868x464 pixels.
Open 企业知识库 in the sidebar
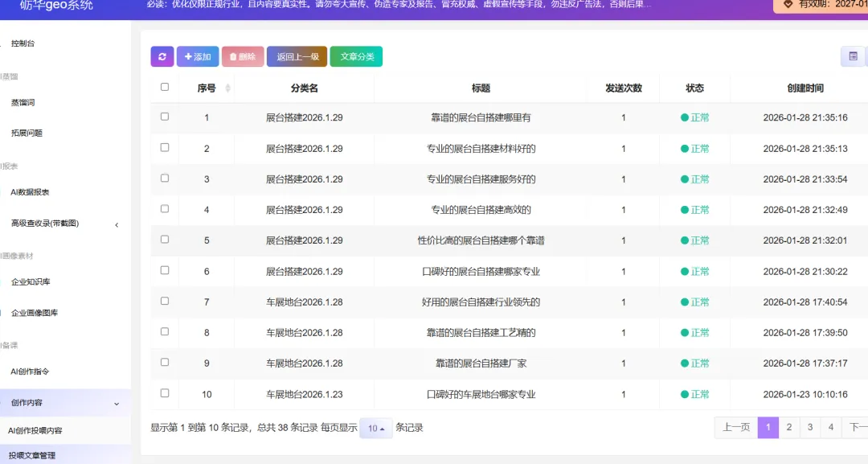click(x=31, y=281)
